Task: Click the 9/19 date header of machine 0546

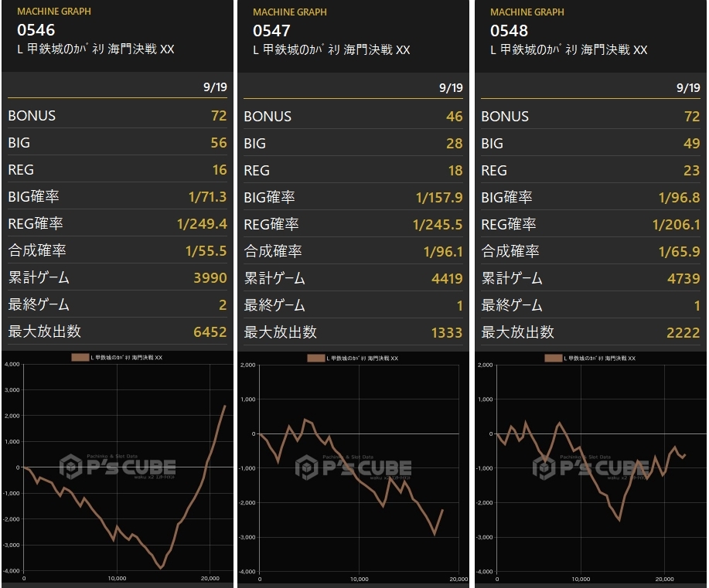Action: coord(215,87)
